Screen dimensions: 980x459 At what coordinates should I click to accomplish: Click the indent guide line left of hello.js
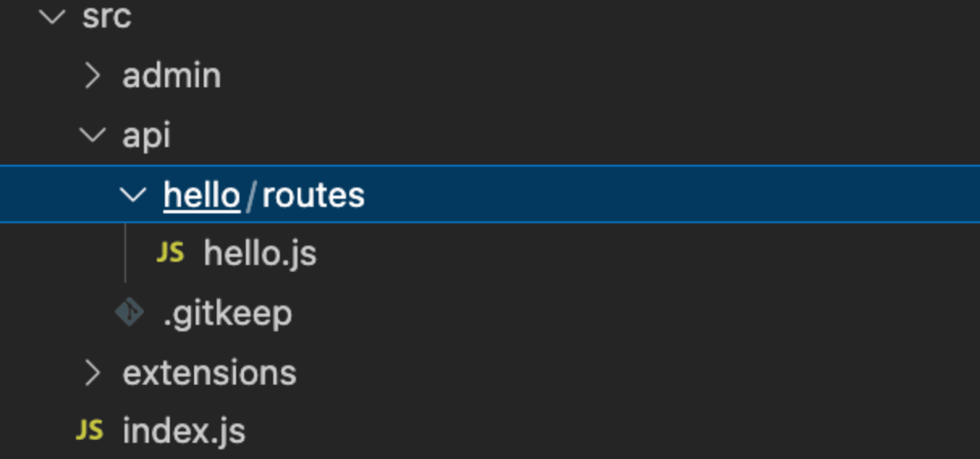125,253
